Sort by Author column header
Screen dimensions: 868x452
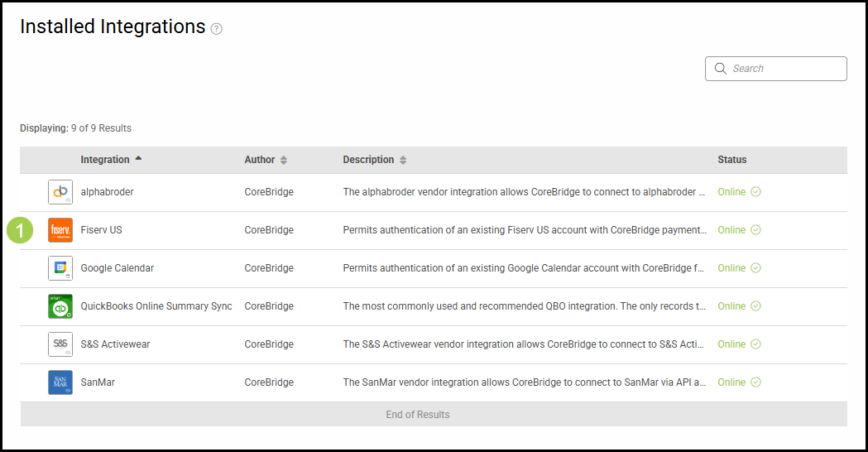266,160
